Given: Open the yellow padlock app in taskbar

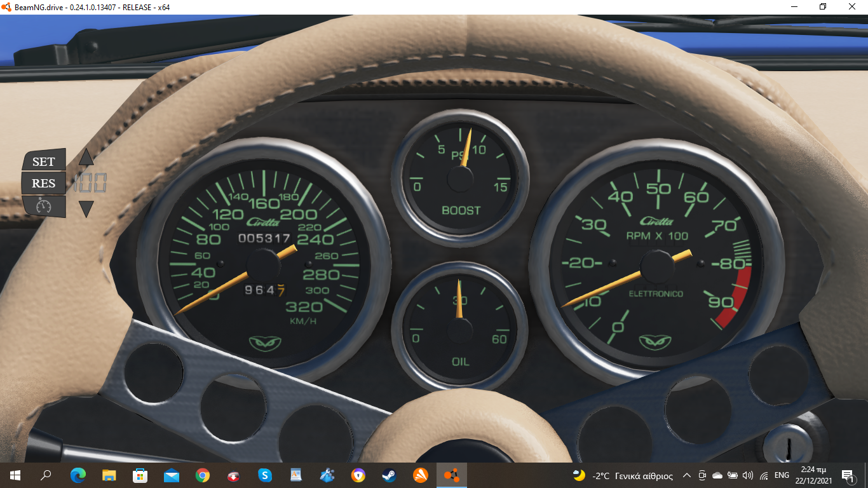Looking at the screenshot, I should 358,475.
